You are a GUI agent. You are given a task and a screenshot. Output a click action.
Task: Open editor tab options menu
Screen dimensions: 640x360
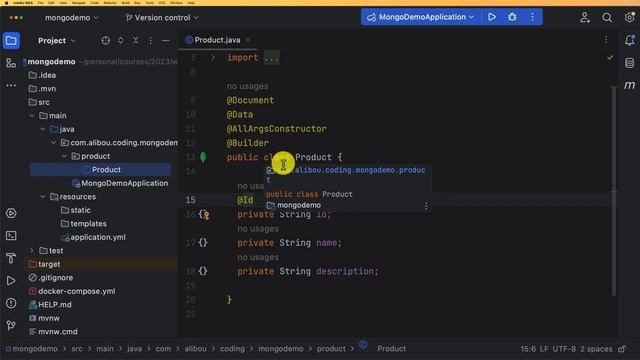[x=606, y=40]
